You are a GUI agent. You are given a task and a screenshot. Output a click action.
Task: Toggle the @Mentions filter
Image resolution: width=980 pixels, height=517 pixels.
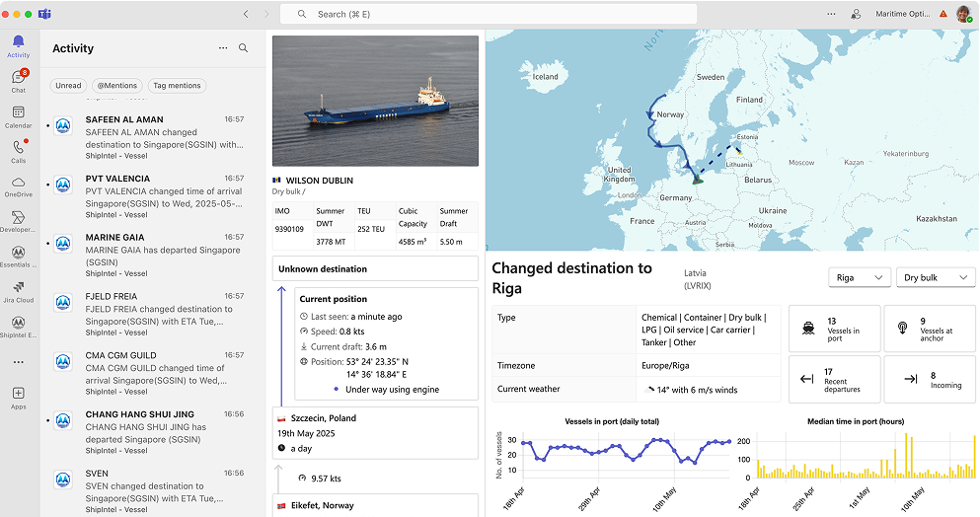[x=116, y=86]
